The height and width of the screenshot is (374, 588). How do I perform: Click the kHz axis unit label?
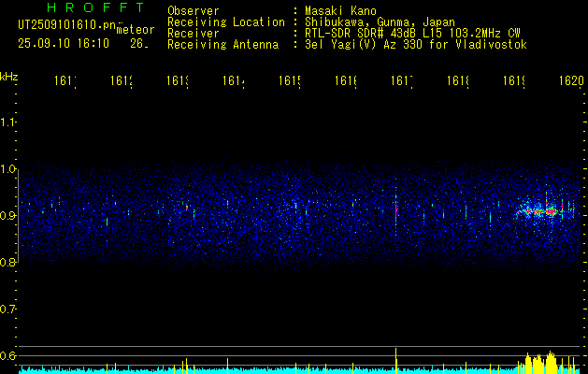click(x=9, y=77)
